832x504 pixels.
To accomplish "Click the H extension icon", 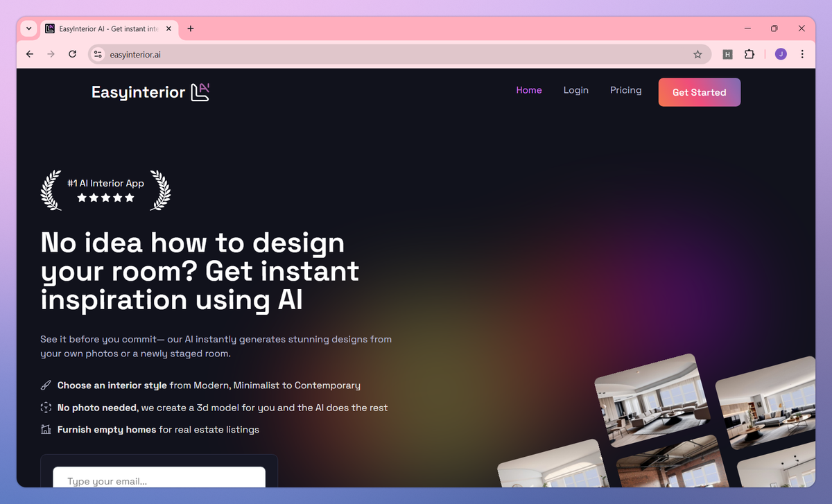I will [x=727, y=54].
